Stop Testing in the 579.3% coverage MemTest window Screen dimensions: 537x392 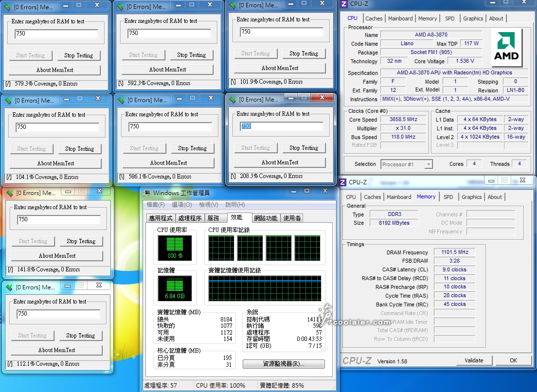pos(78,55)
